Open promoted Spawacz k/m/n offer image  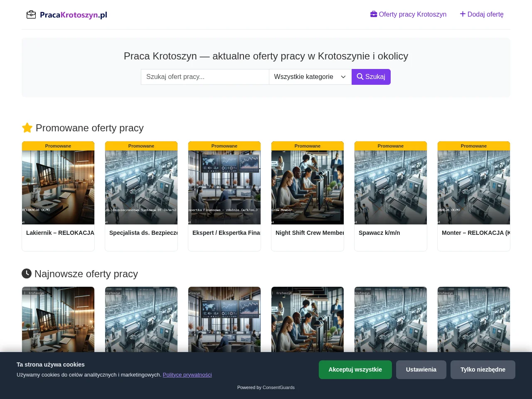point(391,187)
